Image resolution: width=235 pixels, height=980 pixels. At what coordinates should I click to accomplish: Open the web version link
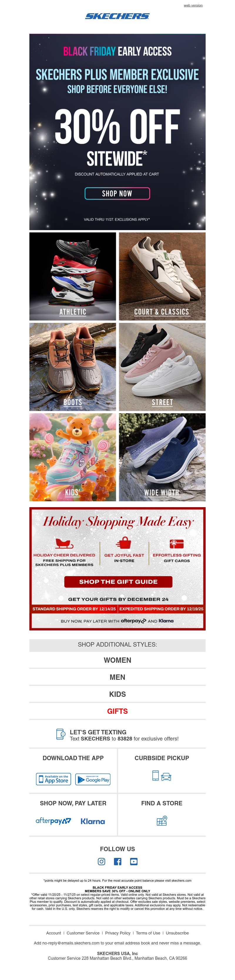[x=193, y=5]
